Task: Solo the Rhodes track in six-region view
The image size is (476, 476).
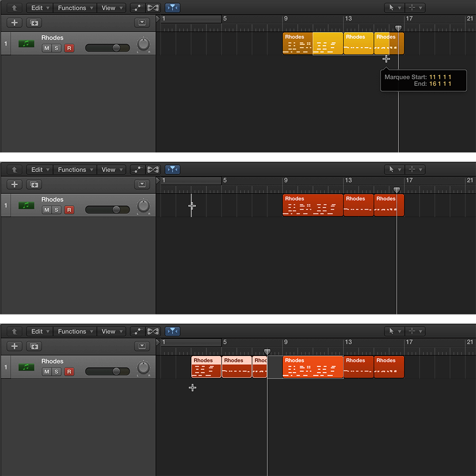Action: [56, 372]
